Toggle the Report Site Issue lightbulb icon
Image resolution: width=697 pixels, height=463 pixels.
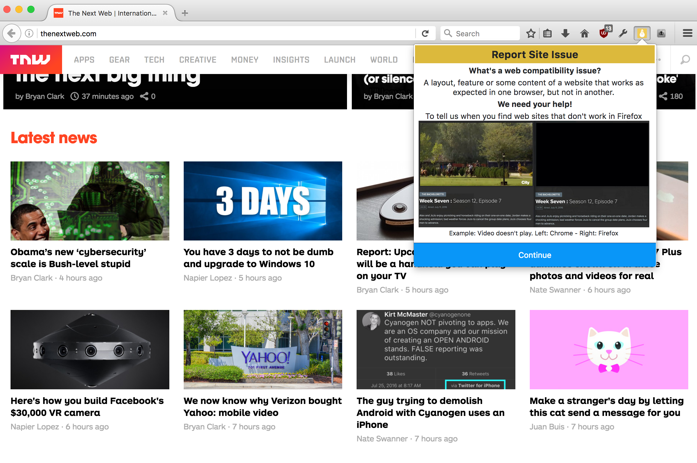[642, 33]
